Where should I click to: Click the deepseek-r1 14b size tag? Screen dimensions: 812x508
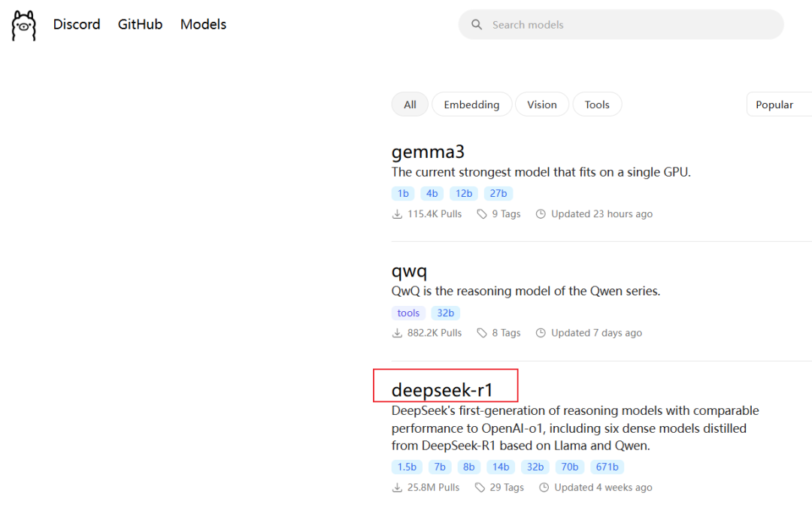coord(501,467)
